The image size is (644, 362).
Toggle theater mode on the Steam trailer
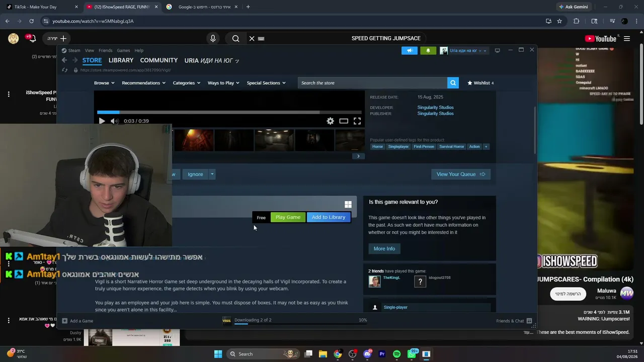click(344, 121)
